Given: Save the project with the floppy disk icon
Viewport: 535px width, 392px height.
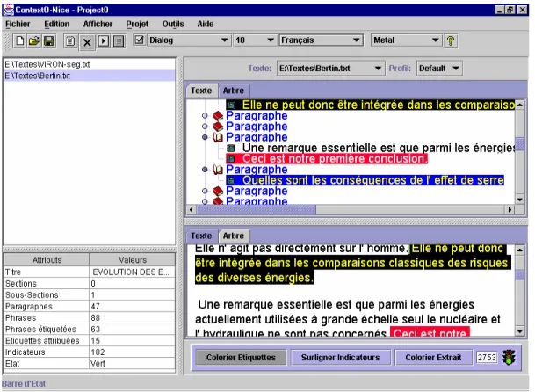Looking at the screenshot, I should [49, 41].
